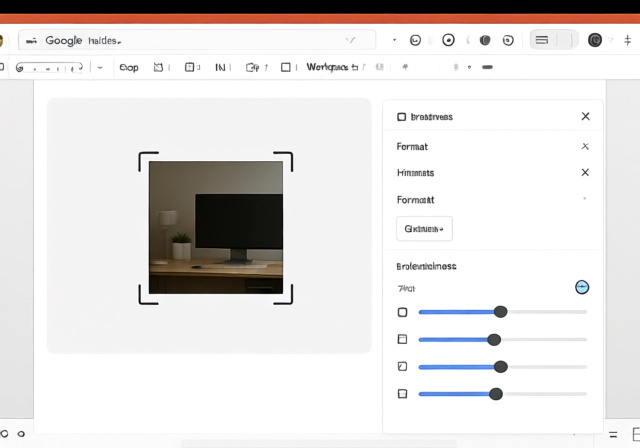Click the small icon before the second slider

point(403,339)
